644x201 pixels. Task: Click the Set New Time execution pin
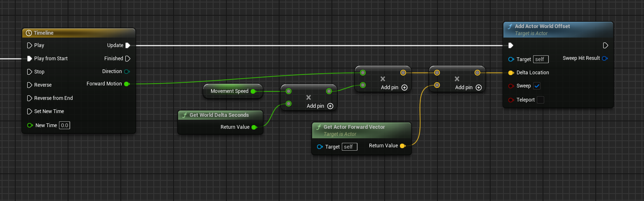pos(29,111)
